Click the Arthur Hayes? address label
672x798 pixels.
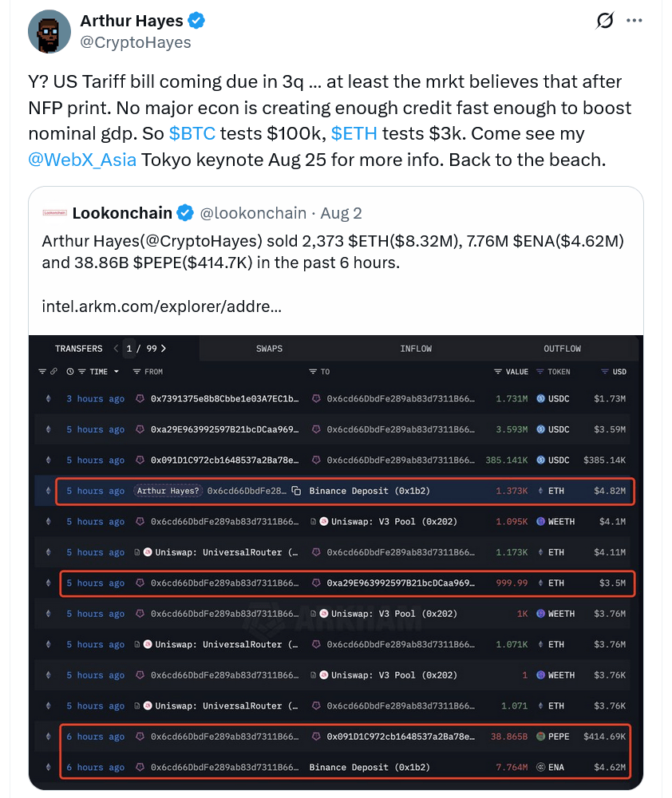168,491
